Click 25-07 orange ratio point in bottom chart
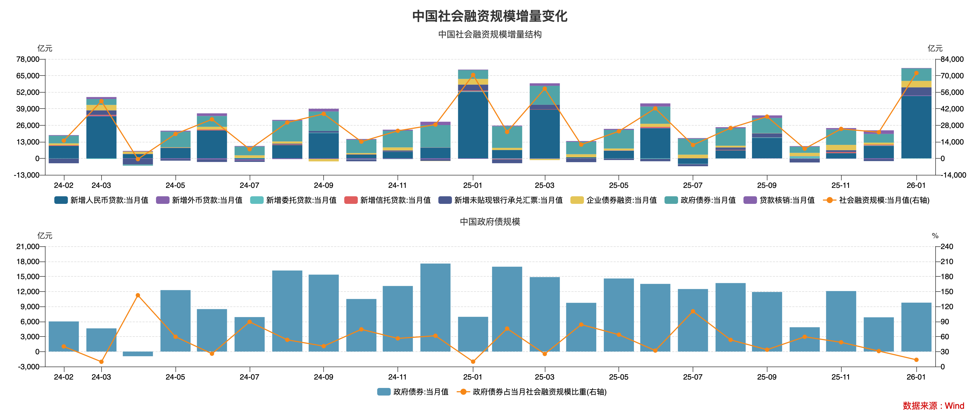Screen dimensions: 980x418 pyautogui.click(x=693, y=312)
